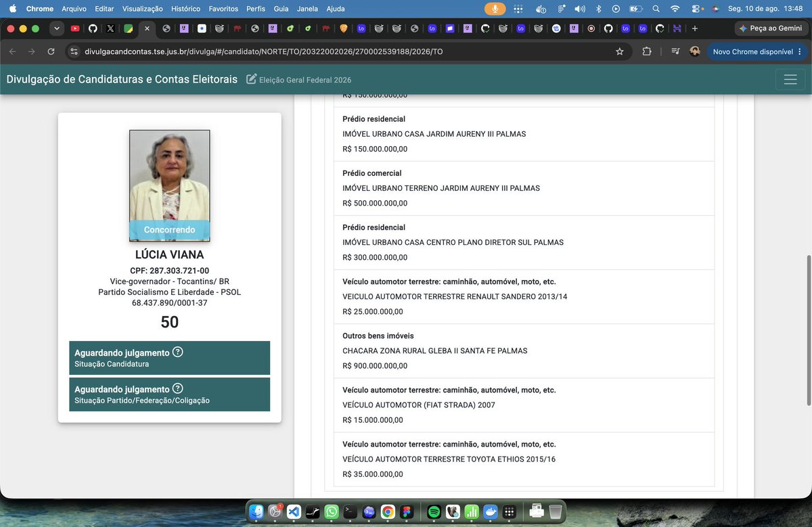812x527 pixels.
Task: Open System Settings in the Dock
Action: click(275, 512)
